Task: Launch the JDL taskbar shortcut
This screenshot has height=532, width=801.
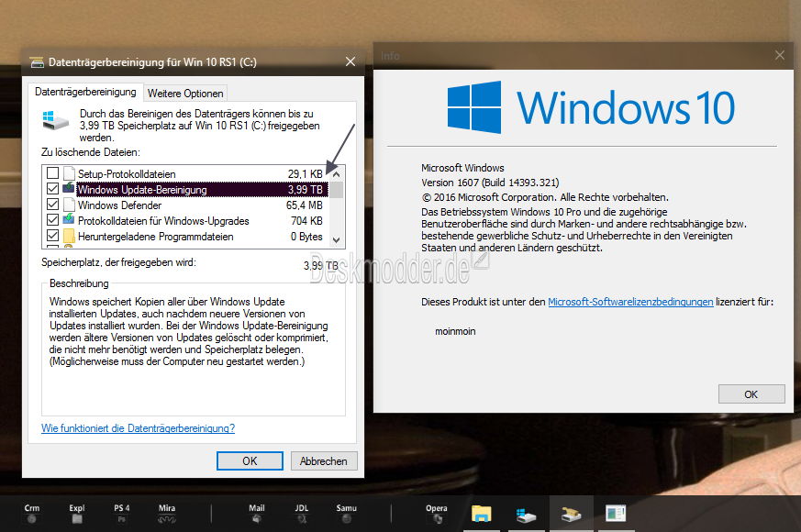Action: 301,514
